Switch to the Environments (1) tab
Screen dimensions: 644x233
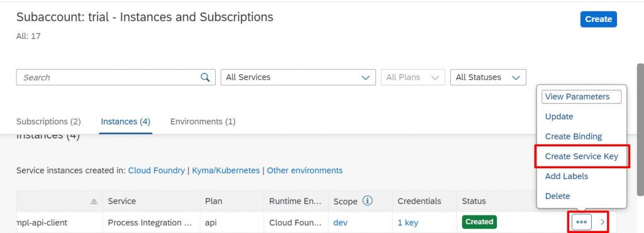coord(203,121)
